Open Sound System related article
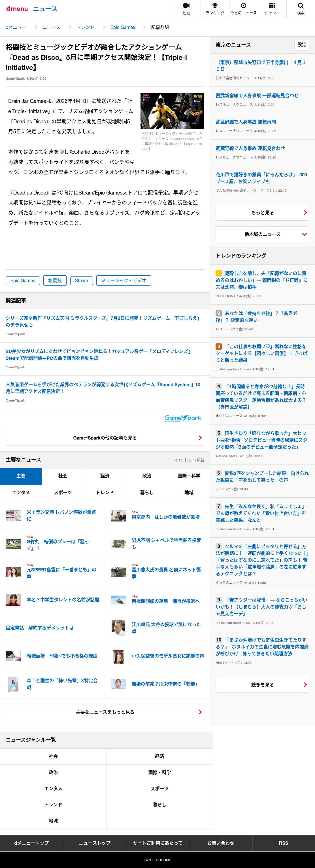Screen dimensions: 315x868 tap(103, 388)
